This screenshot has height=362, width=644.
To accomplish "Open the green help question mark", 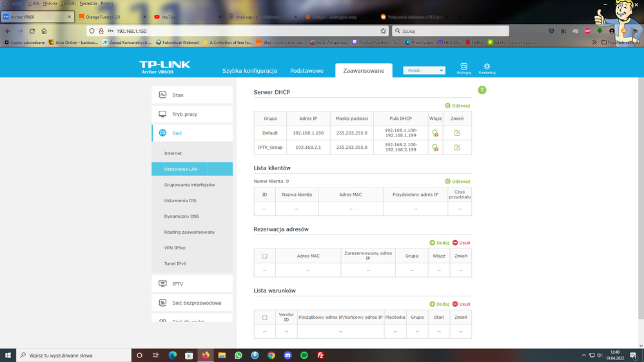I will pos(482,90).
